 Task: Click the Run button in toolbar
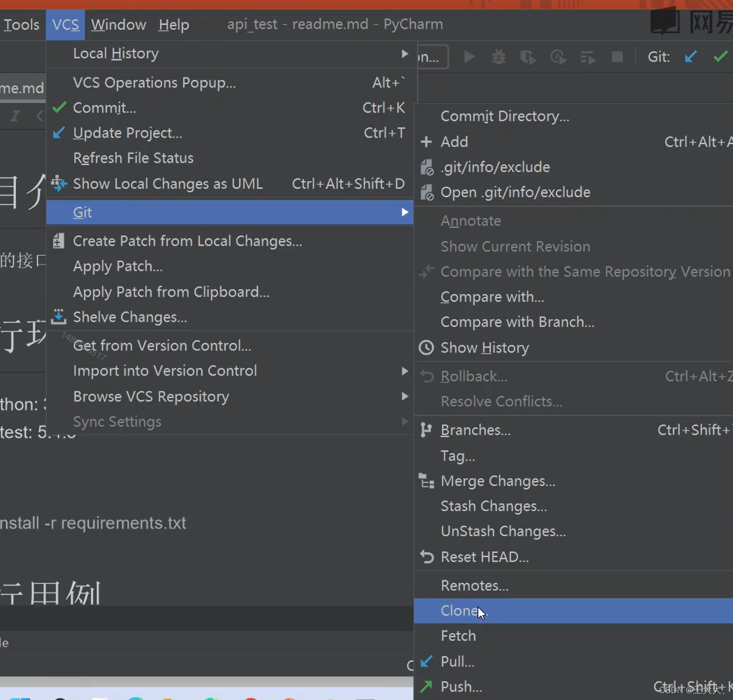click(x=469, y=57)
